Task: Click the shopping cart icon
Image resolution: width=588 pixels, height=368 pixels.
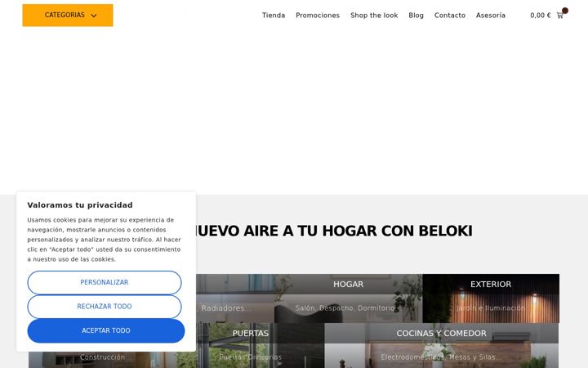Action: pos(560,16)
